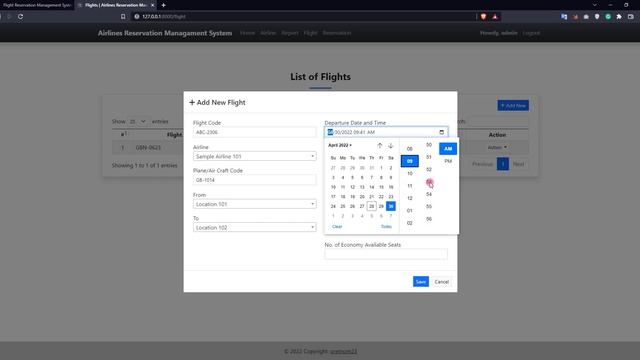
Task: Open the Home nav menu item
Action: (x=247, y=33)
